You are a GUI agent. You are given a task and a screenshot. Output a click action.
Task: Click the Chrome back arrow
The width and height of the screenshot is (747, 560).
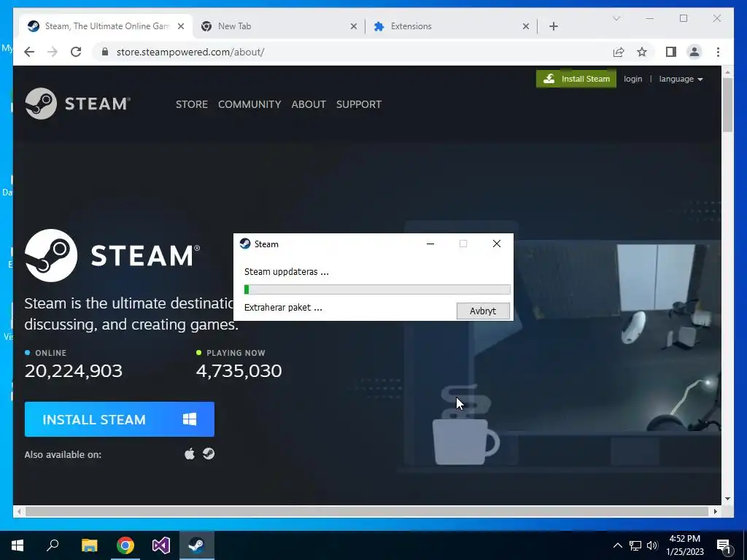coord(29,52)
